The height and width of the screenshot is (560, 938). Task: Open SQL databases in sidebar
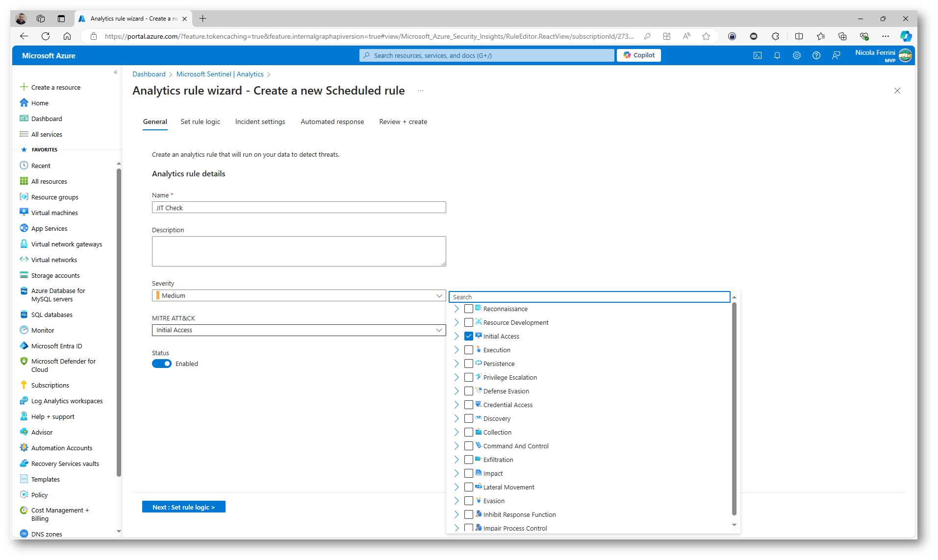51,315
